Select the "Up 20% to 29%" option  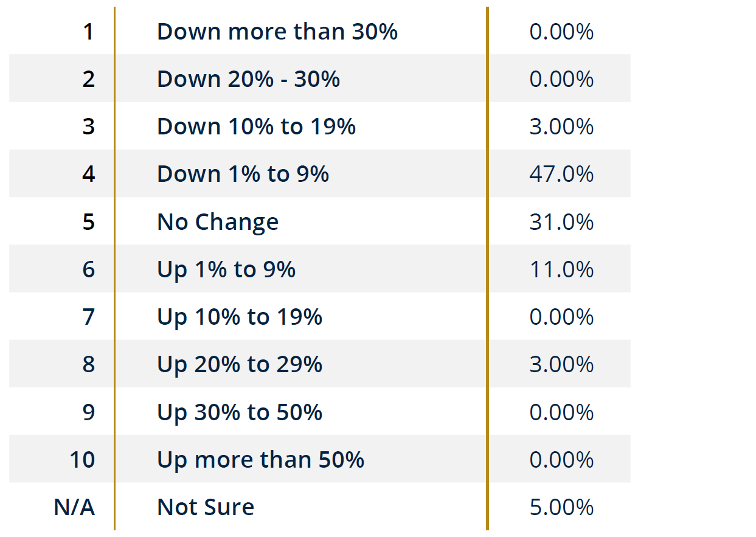point(240,364)
